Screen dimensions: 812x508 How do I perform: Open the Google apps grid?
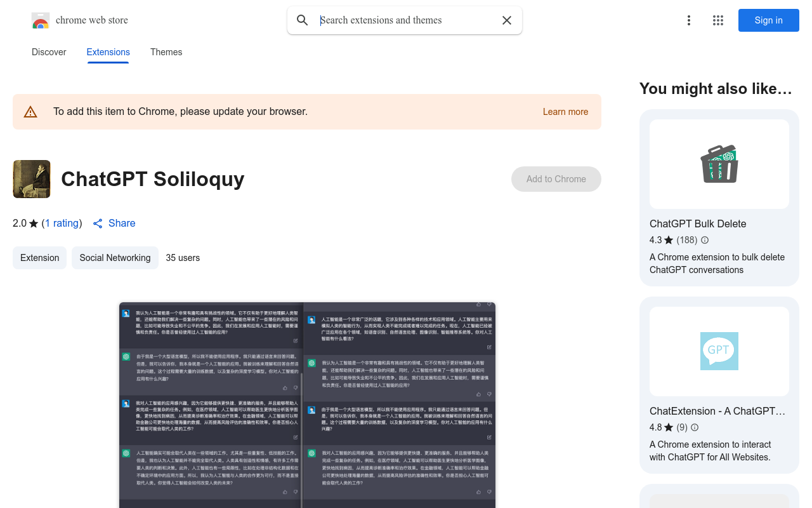coord(718,20)
